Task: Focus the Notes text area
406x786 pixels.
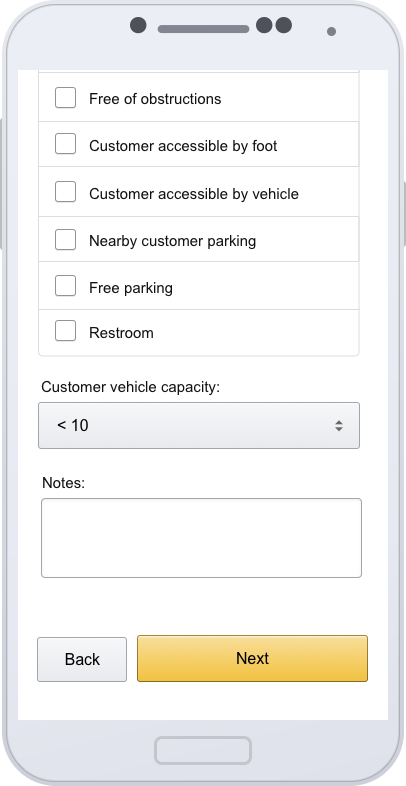Action: point(201,538)
